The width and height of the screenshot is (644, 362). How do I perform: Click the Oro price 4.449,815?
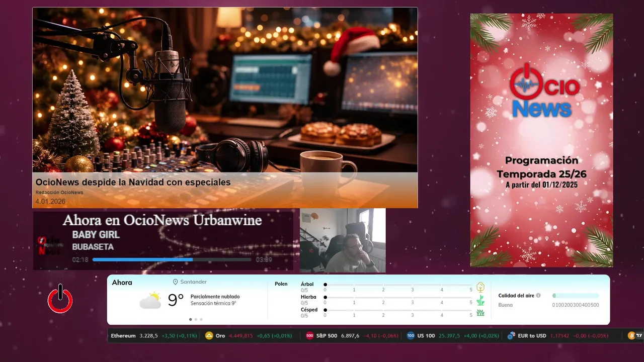(x=242, y=335)
